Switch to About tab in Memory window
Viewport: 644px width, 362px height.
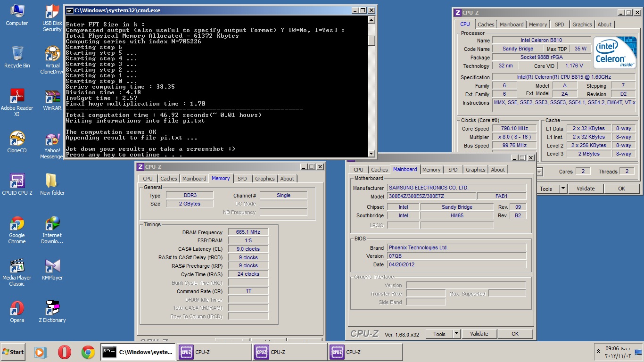(x=287, y=179)
